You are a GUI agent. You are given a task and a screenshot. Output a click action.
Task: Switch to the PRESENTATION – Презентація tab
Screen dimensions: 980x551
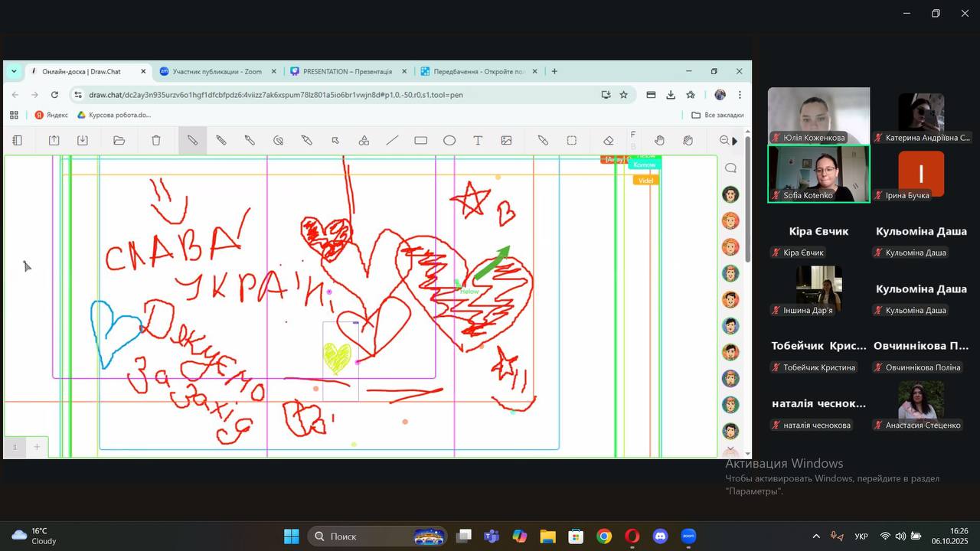pyautogui.click(x=347, y=72)
